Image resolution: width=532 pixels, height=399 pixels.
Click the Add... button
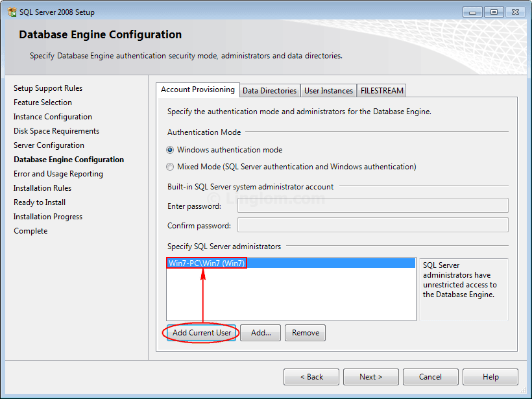(261, 333)
